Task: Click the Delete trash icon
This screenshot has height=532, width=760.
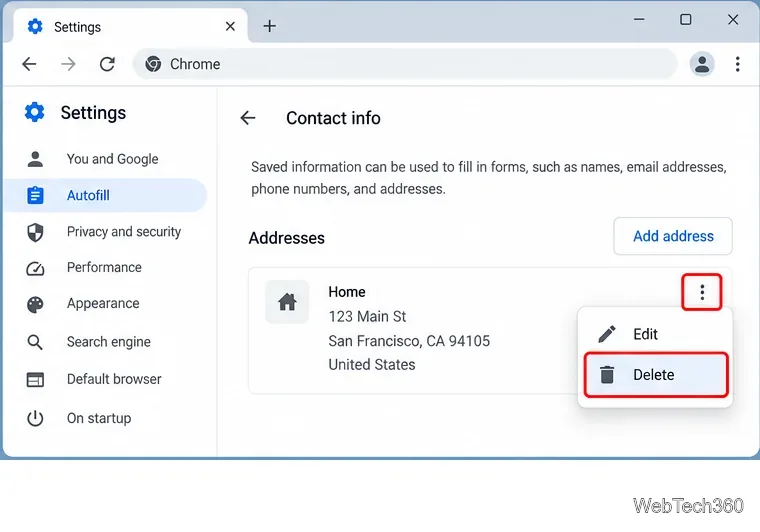Action: [607, 375]
